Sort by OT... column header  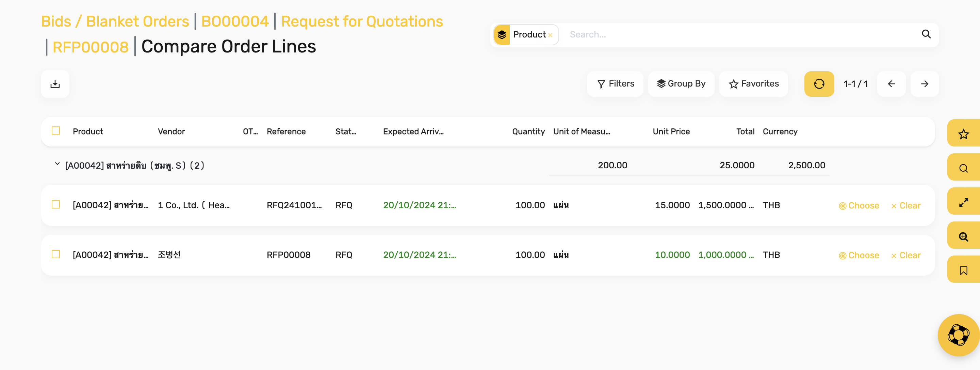(250, 132)
